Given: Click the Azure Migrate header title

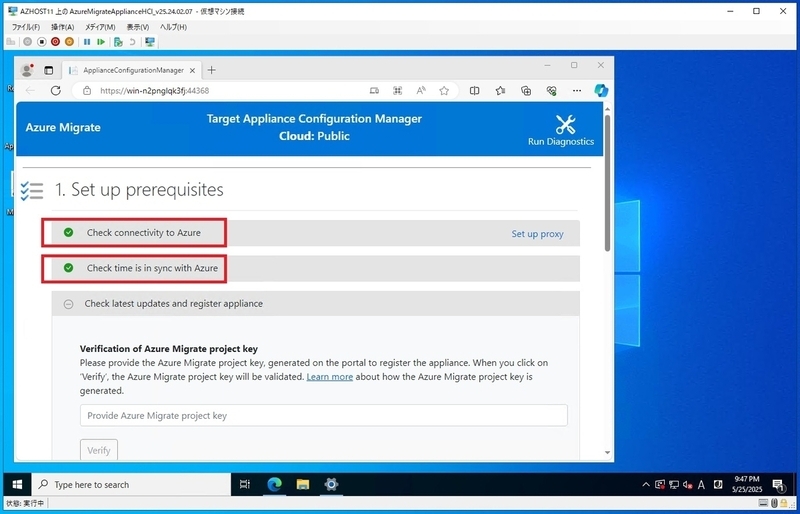Looking at the screenshot, I should [63, 128].
